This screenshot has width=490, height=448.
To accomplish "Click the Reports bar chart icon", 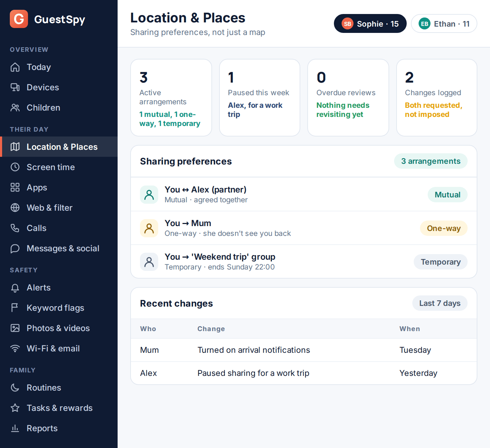I will click(x=15, y=428).
